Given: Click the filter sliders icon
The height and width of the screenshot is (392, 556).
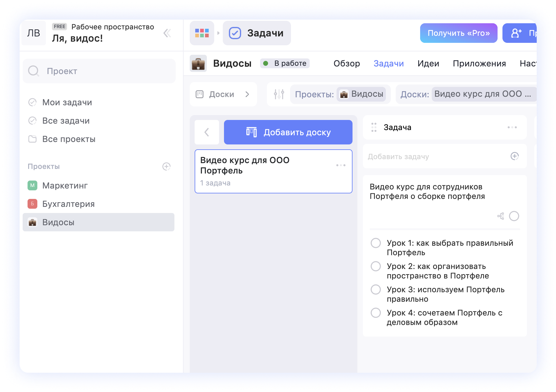Looking at the screenshot, I should [x=279, y=94].
